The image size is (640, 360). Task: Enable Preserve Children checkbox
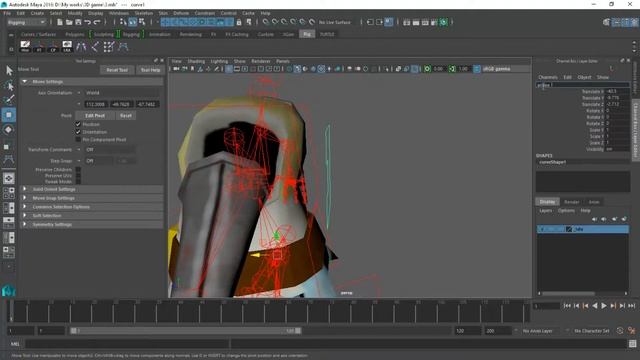pos(78,169)
